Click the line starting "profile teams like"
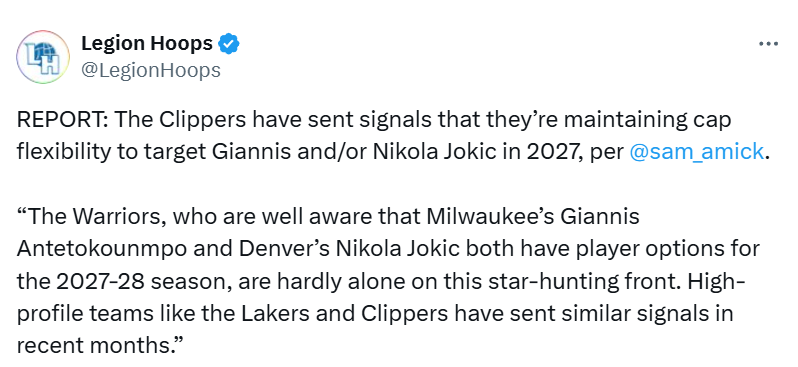The width and height of the screenshot is (798, 367). point(375,314)
